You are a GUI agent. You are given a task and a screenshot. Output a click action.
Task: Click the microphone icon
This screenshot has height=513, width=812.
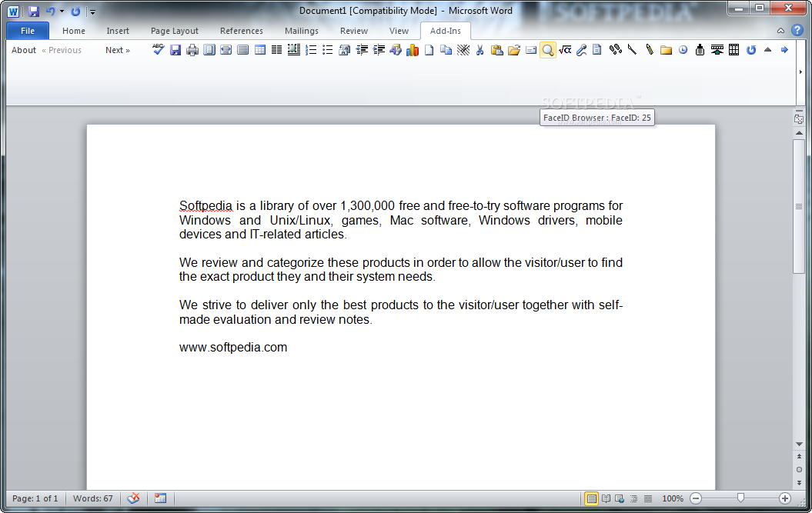pyautogui.click(x=582, y=50)
